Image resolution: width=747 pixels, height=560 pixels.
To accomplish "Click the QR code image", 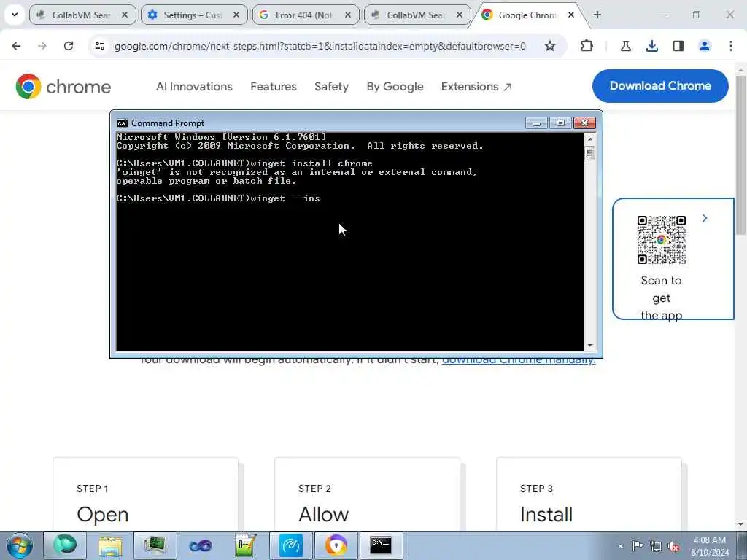I will tap(661, 239).
